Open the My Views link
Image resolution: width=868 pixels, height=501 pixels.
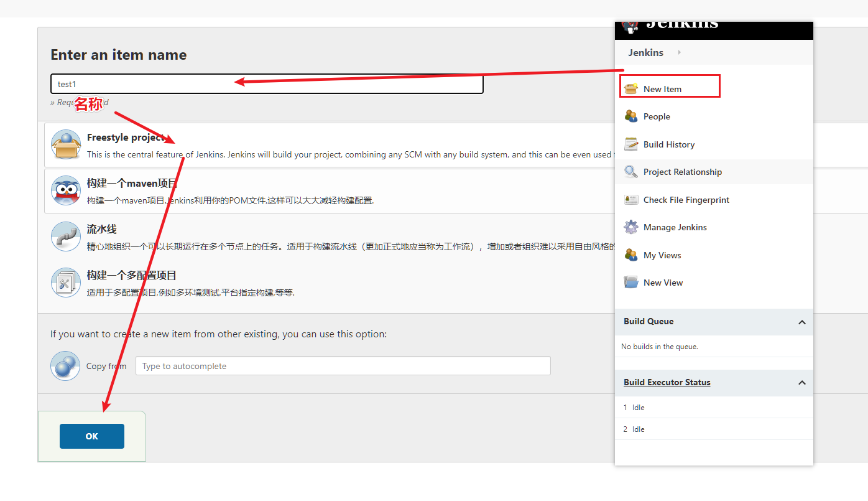(662, 255)
